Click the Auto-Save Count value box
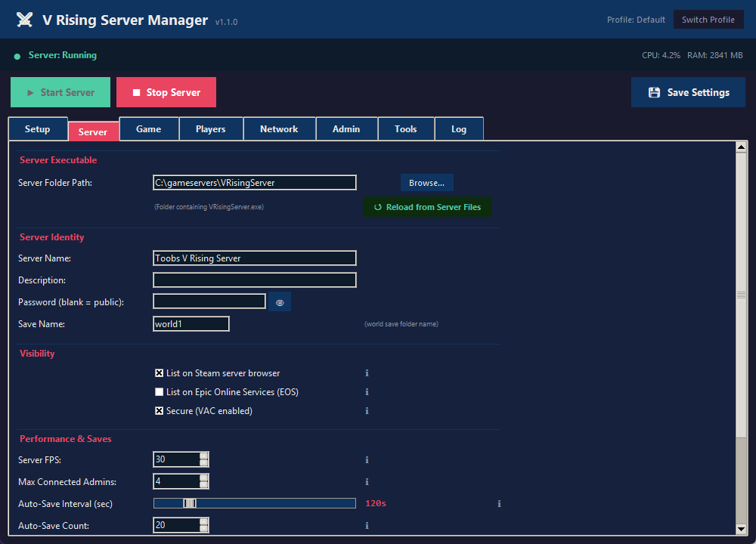 176,524
